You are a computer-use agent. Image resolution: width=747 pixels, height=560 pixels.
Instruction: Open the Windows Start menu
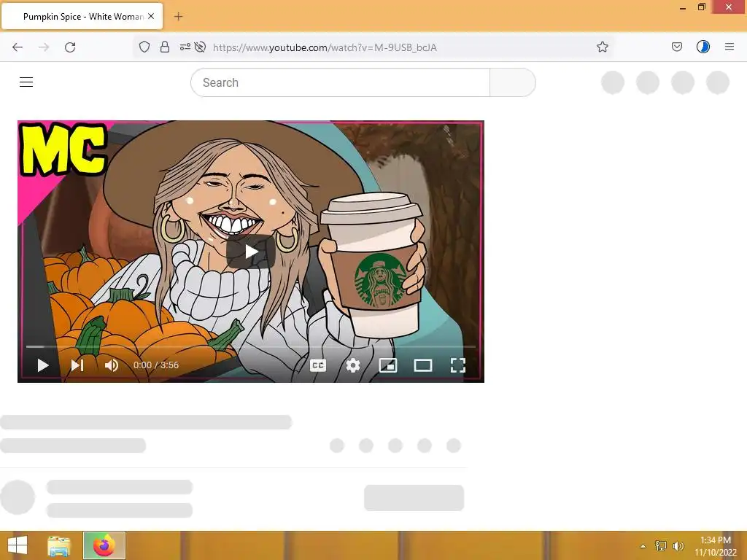18,545
